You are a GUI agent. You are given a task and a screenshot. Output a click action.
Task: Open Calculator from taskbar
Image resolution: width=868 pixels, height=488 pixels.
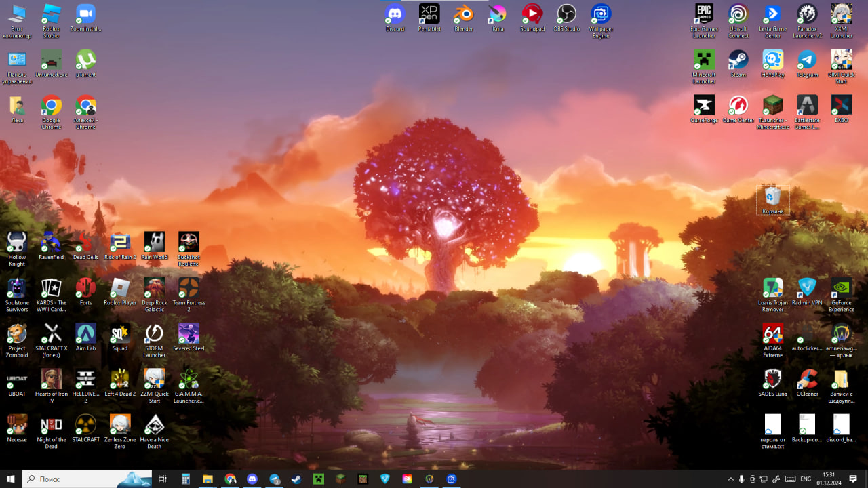pyautogui.click(x=186, y=479)
